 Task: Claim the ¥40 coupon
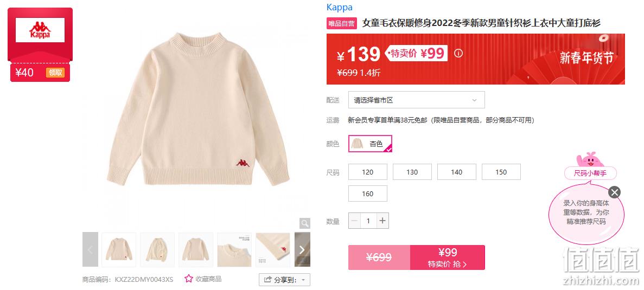point(55,73)
